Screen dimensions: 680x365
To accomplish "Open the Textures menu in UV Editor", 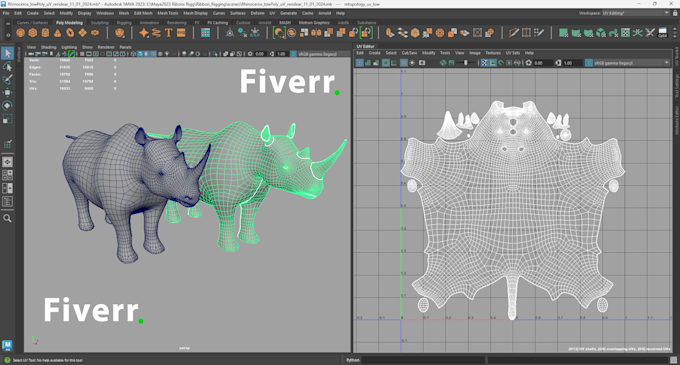I will coord(493,53).
